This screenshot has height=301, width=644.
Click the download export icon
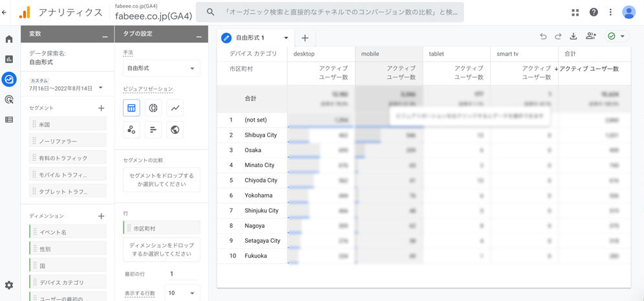coord(574,36)
